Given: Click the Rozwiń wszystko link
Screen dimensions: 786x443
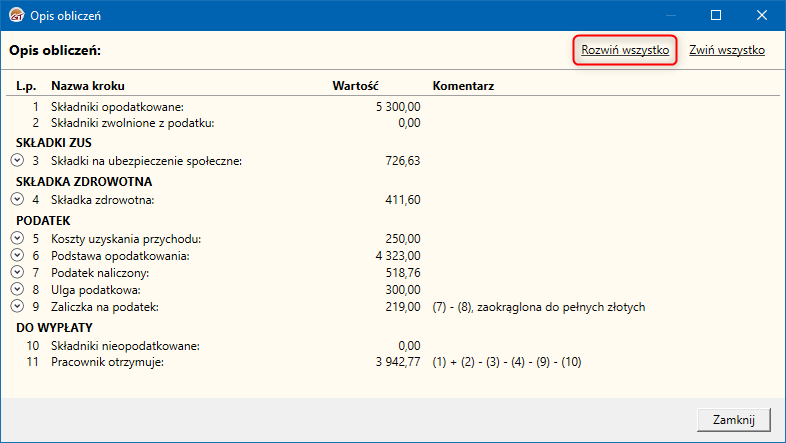Looking at the screenshot, I should coord(625,50).
